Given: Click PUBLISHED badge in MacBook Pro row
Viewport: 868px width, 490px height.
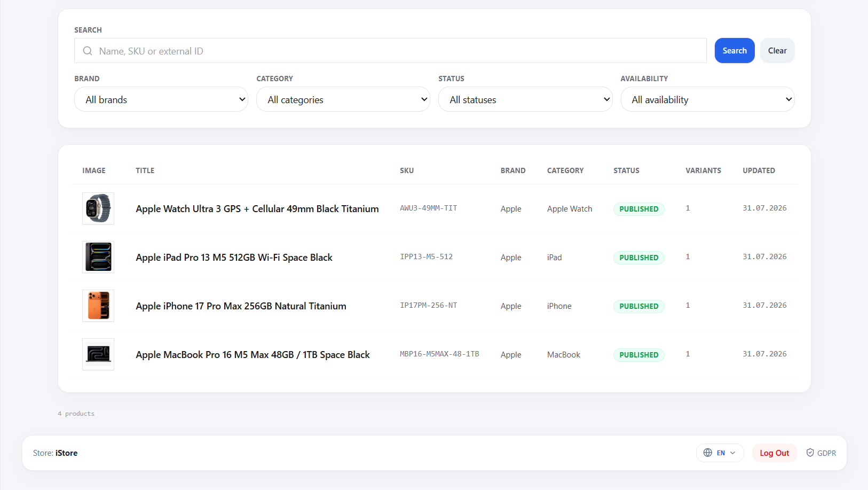Looking at the screenshot, I should pyautogui.click(x=639, y=355).
